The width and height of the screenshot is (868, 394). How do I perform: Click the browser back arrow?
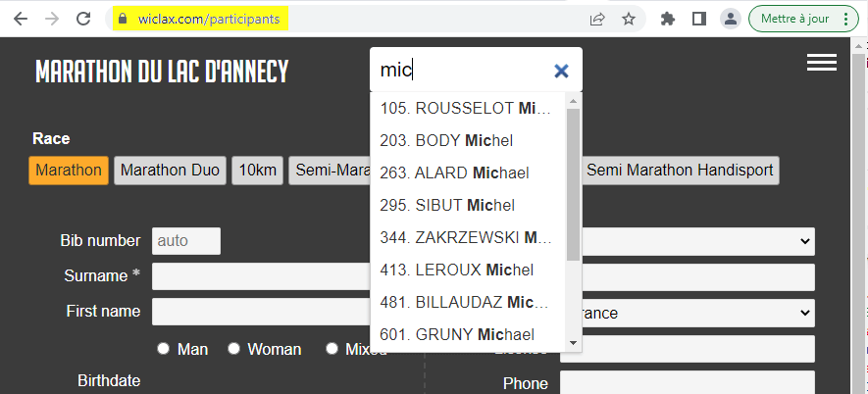pos(21,19)
